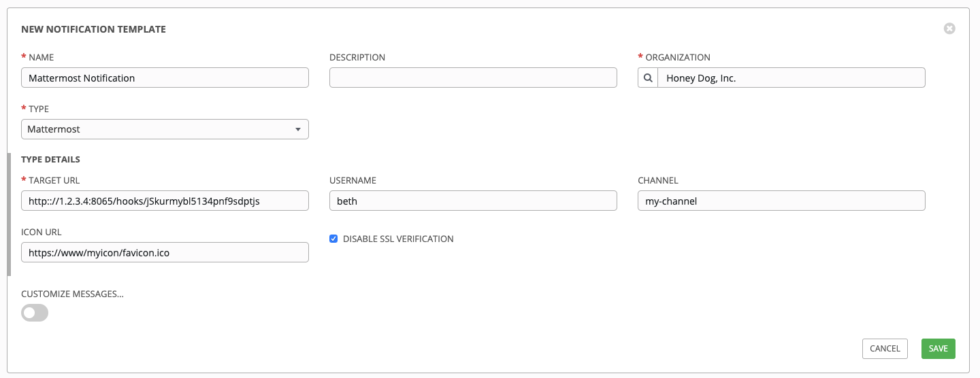Viewport: 980px width, 378px height.
Task: Click the New Notification Template title
Action: [93, 29]
